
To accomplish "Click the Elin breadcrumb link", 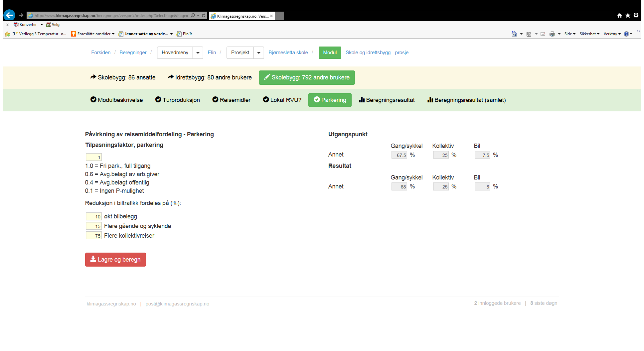I will 212,53.
